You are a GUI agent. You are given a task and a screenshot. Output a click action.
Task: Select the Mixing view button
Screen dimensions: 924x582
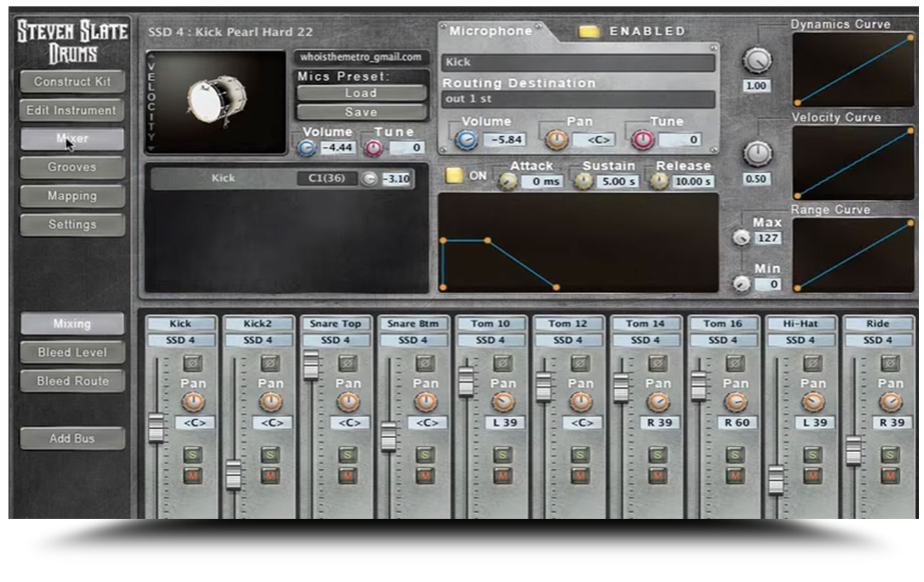72,324
